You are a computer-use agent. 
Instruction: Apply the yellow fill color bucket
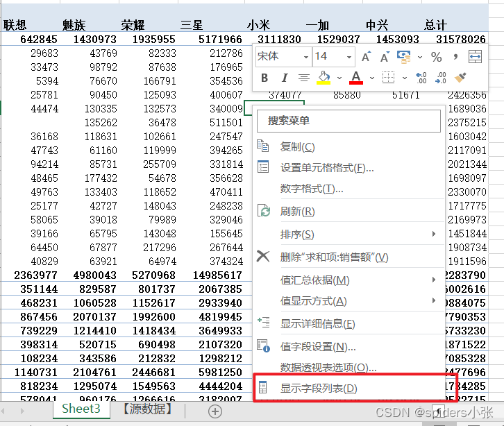coord(324,78)
